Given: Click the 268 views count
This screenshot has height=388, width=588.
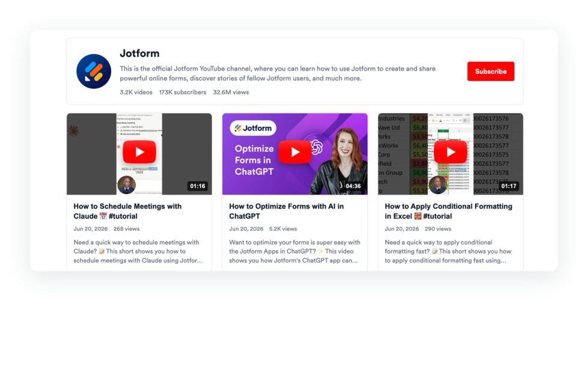Looking at the screenshot, I should click(126, 229).
